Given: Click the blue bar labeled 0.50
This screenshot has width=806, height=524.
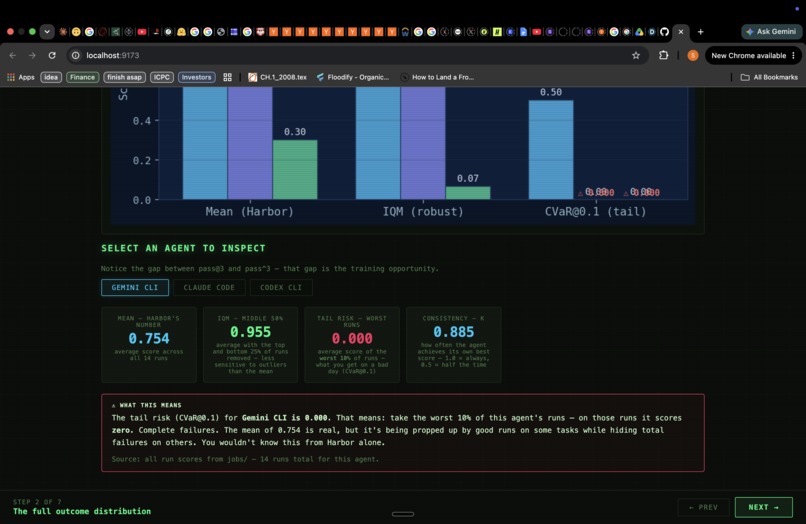Looking at the screenshot, I should tap(551, 150).
